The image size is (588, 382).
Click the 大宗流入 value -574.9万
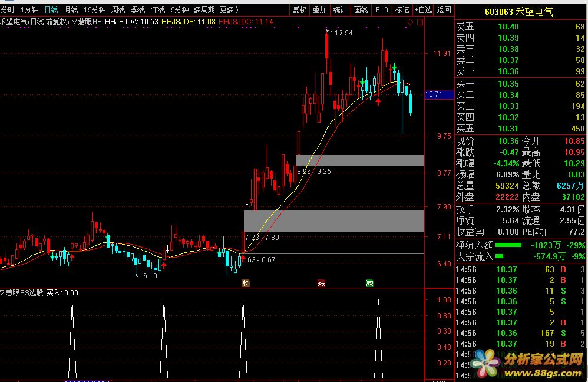549,256
